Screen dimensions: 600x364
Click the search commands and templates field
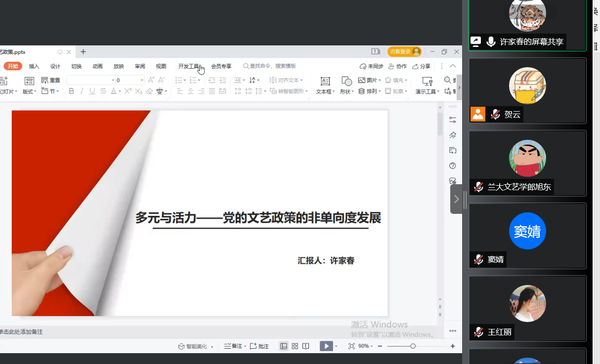pyautogui.click(x=269, y=66)
